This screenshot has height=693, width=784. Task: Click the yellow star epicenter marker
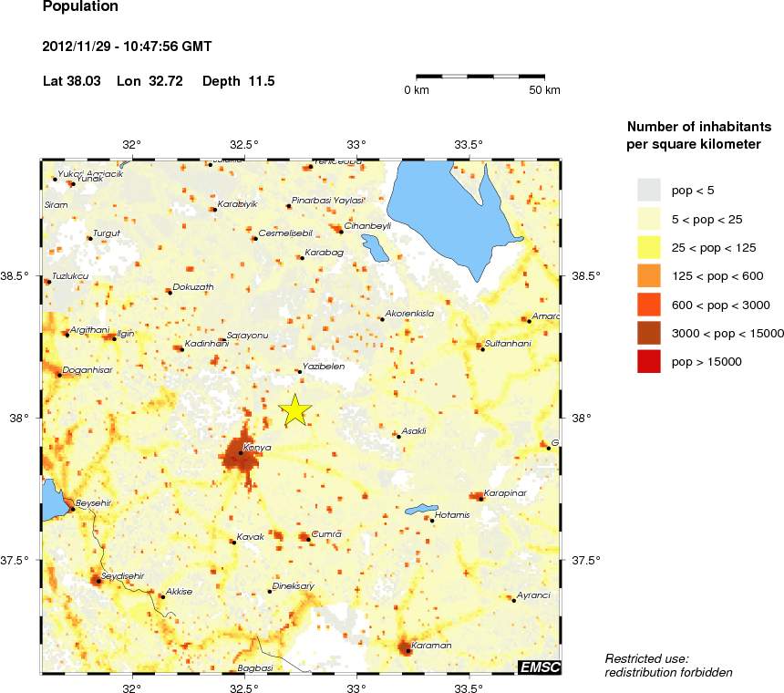[295, 410]
